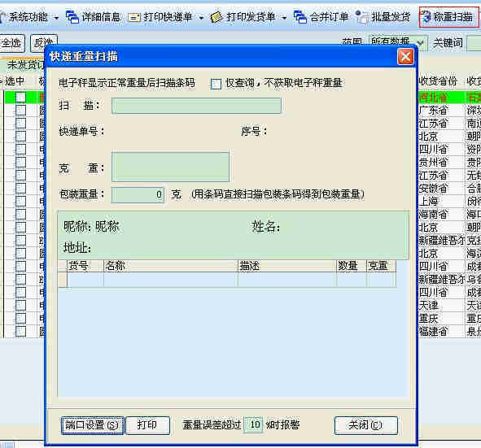Enable the 仅查询 no-weight checkbox
Screen dimensions: 481x448
(x=216, y=84)
